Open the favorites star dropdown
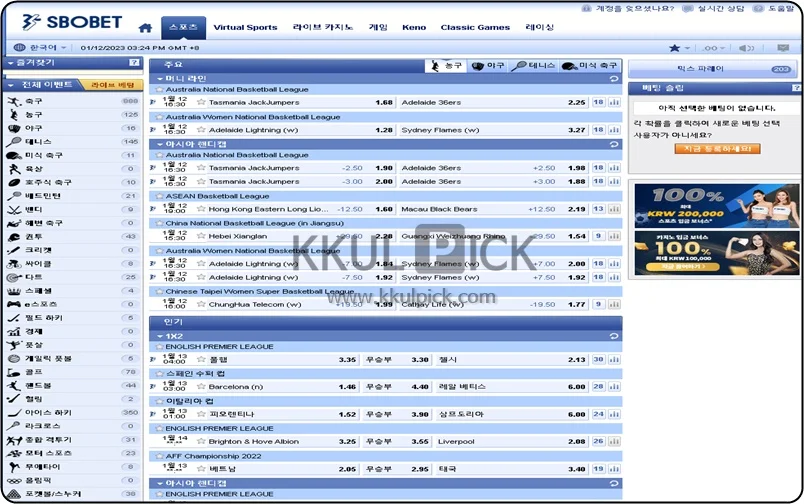Image resolution: width=804 pixels, height=504 pixels. [679, 48]
